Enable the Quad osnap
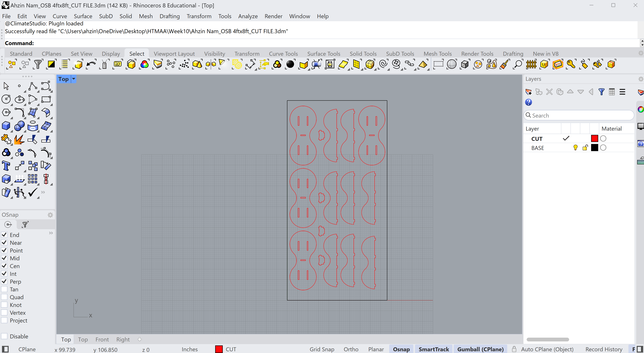 pyautogui.click(x=4, y=297)
